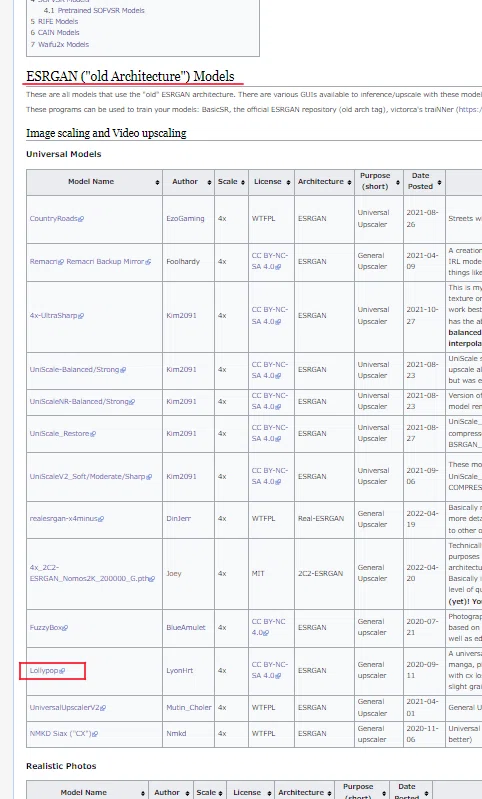482x799 pixels.
Task: Sort Realistic Photos table by Model Name arrows
Action: tap(143, 793)
